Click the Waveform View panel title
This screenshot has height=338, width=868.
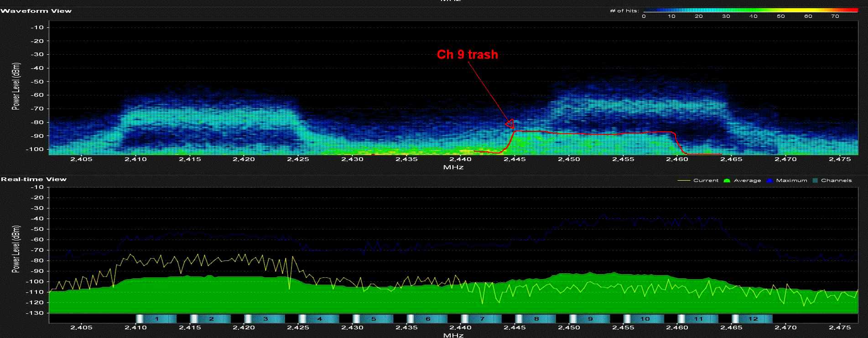[36, 11]
